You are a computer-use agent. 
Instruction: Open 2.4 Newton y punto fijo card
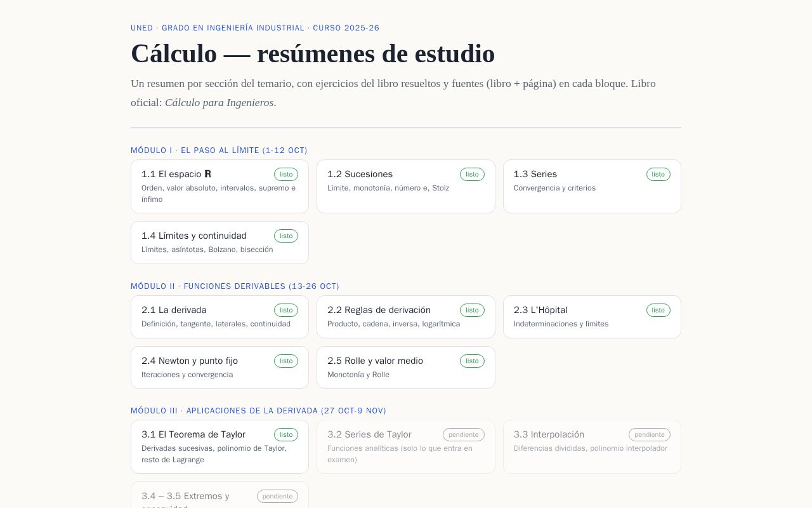click(219, 368)
